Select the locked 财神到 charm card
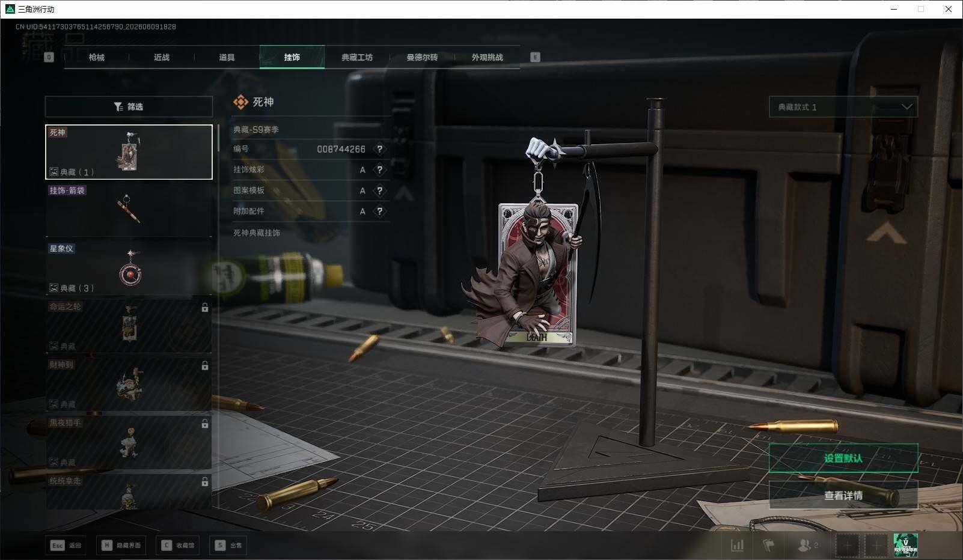 tap(129, 385)
